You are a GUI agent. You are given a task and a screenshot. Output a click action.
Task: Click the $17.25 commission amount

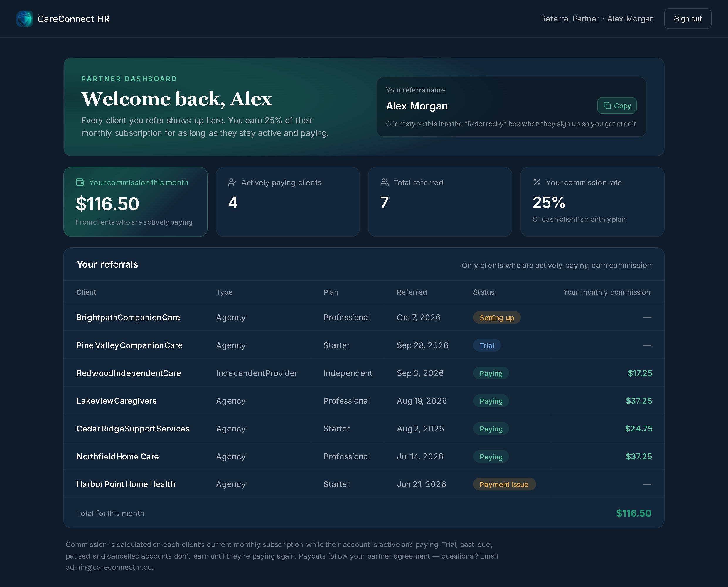pyautogui.click(x=640, y=373)
